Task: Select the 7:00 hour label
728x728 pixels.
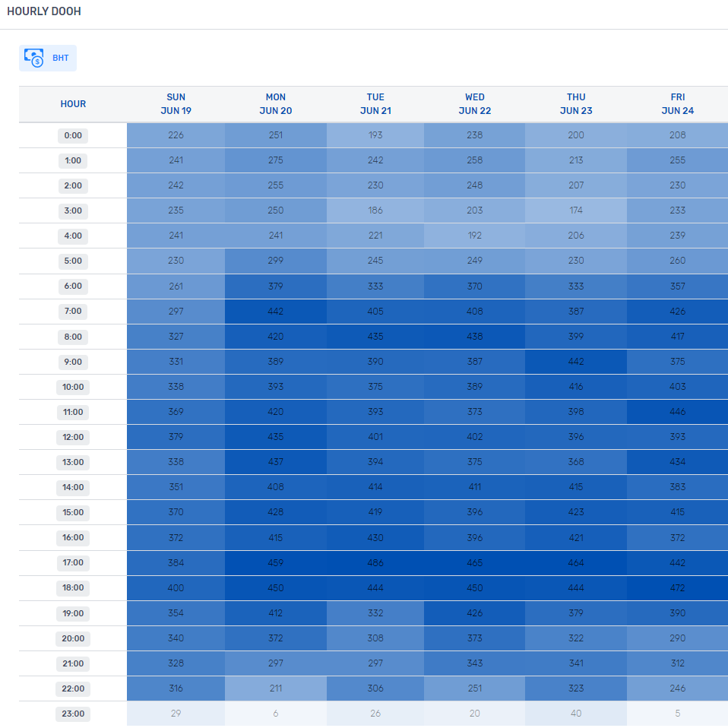Action: coord(73,311)
